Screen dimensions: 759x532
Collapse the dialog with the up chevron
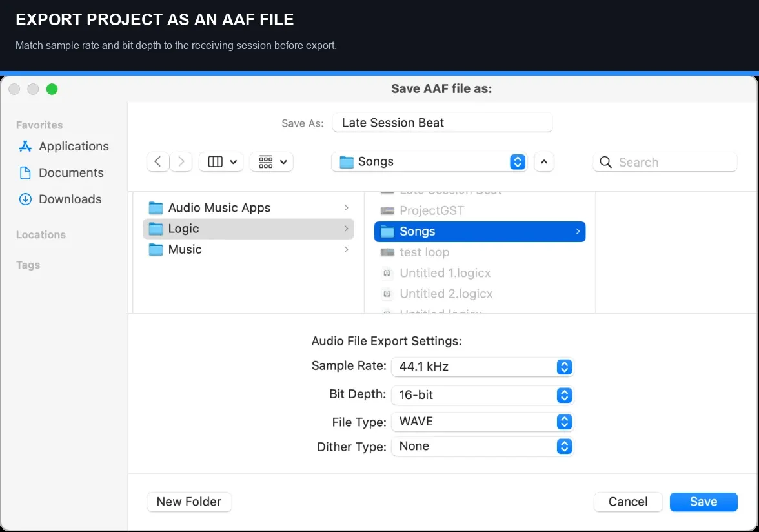point(544,161)
